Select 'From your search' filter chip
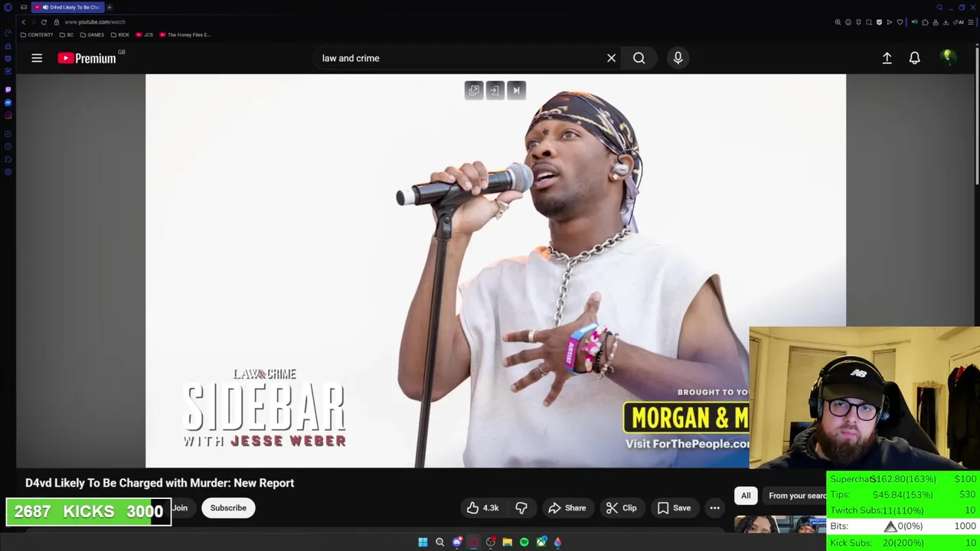The height and width of the screenshot is (551, 980). (x=796, y=496)
